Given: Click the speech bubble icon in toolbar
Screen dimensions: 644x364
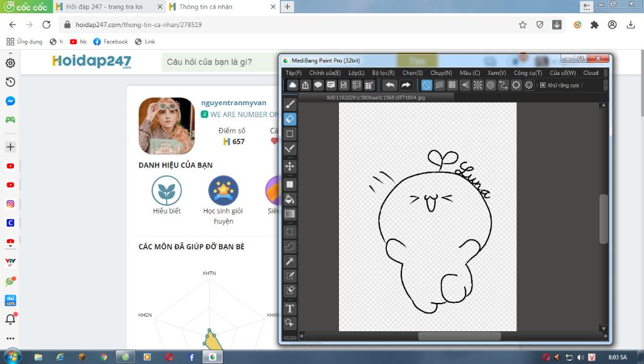Looking at the screenshot, I should [318, 85].
